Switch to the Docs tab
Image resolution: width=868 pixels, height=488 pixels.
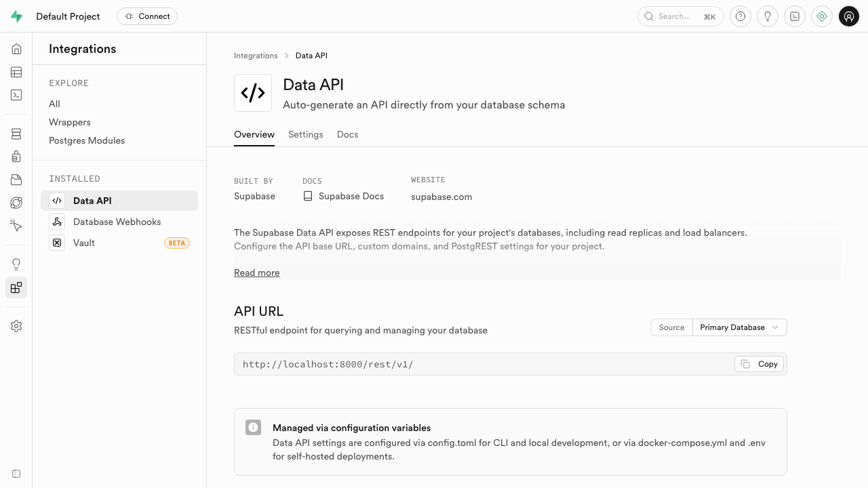coord(347,134)
